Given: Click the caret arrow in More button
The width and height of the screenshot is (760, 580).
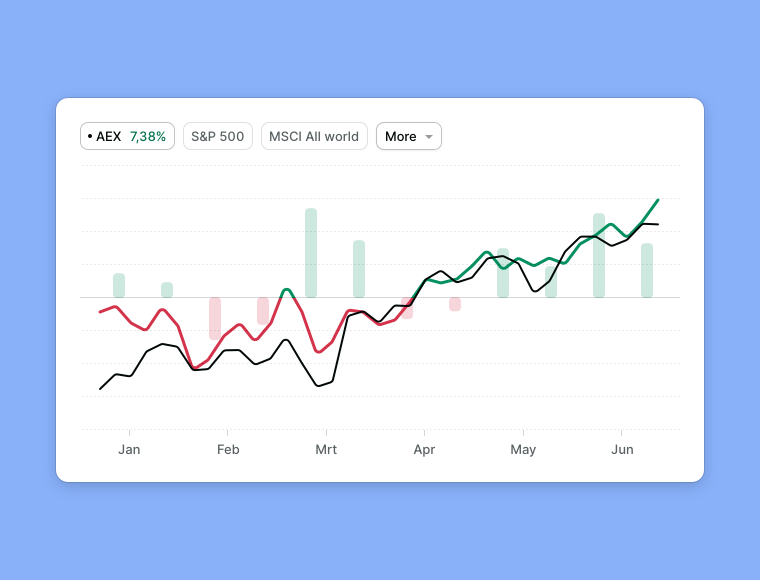Looking at the screenshot, I should 429,137.
